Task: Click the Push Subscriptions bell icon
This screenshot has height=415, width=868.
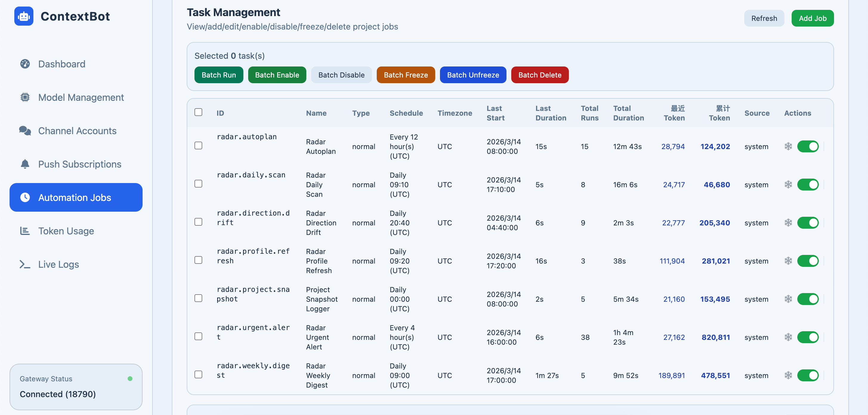Action: (x=25, y=164)
